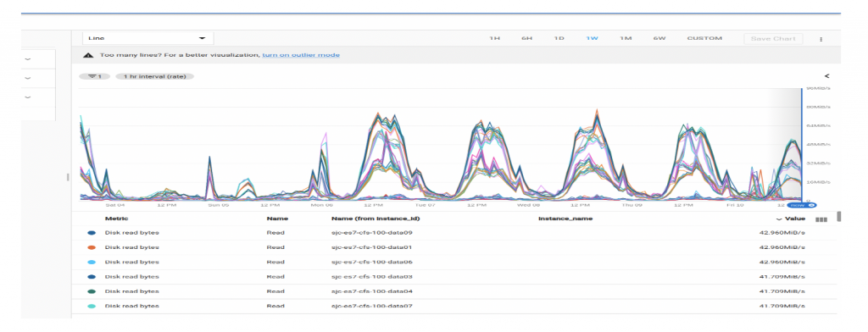Choose the CUSTOM time range option
The height and width of the screenshot is (332, 868).
click(704, 38)
